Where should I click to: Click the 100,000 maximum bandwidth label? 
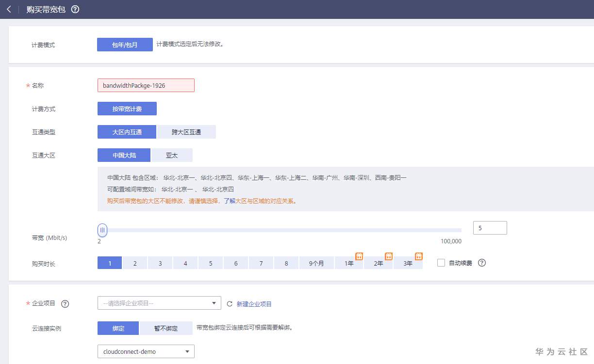tap(451, 241)
